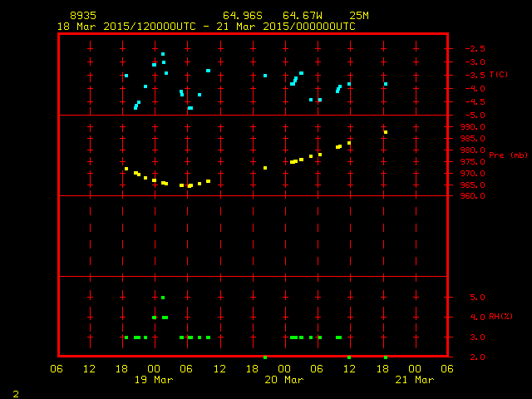Click the -2.5 temperature tick label
The image size is (532, 399).
point(475,48)
